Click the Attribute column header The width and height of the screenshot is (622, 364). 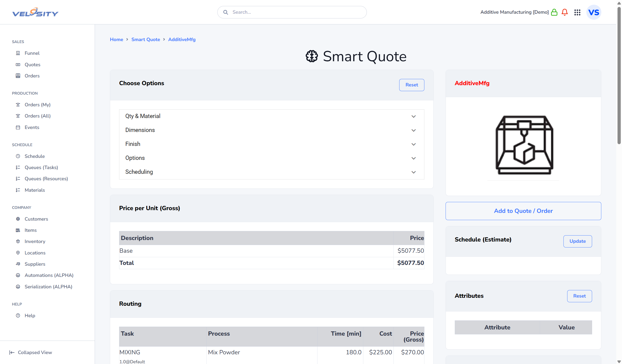click(x=497, y=327)
